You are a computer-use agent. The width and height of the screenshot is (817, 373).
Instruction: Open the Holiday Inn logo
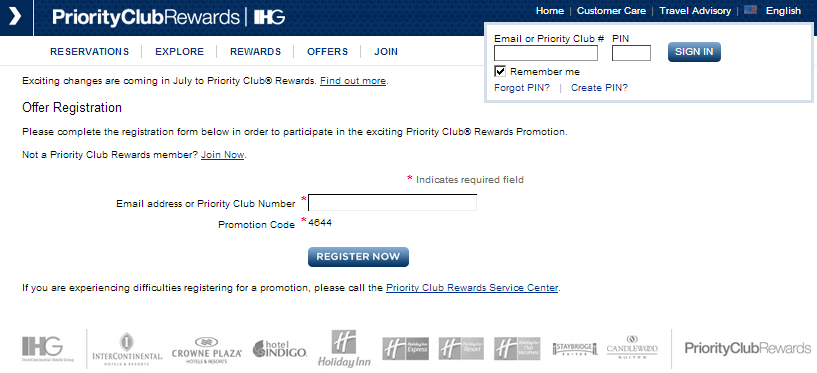pyautogui.click(x=344, y=349)
